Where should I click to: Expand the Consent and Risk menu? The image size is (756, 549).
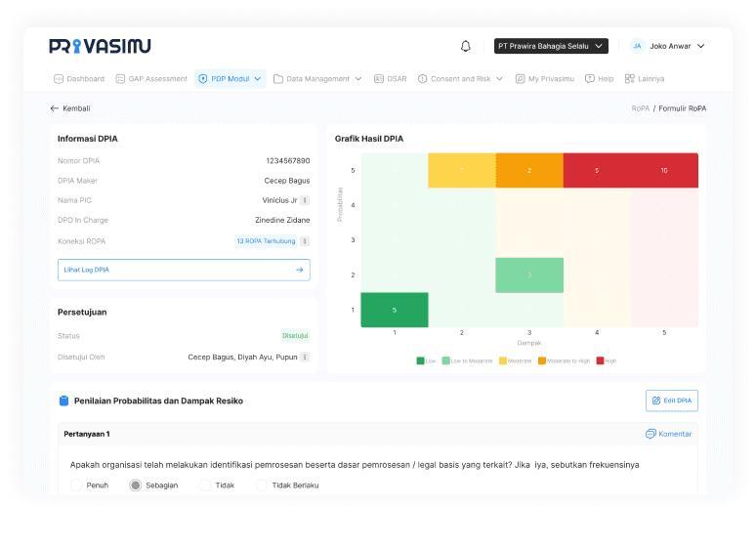pyautogui.click(x=460, y=78)
